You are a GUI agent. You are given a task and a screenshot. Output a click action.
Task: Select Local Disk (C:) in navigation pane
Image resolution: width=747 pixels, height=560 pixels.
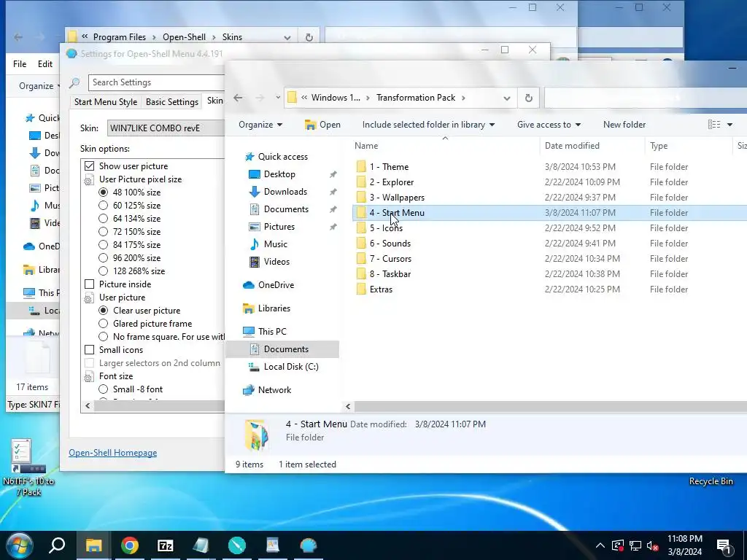pos(291,367)
